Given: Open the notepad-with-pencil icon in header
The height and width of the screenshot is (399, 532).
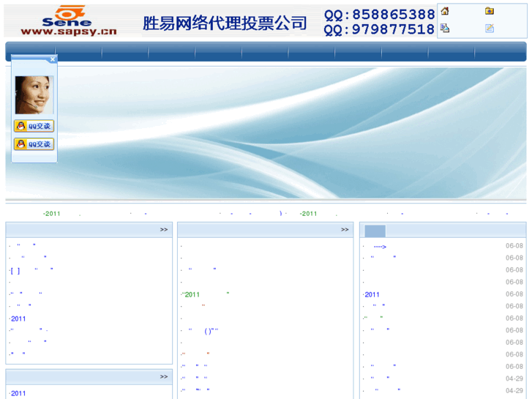Looking at the screenshot, I should [490, 28].
